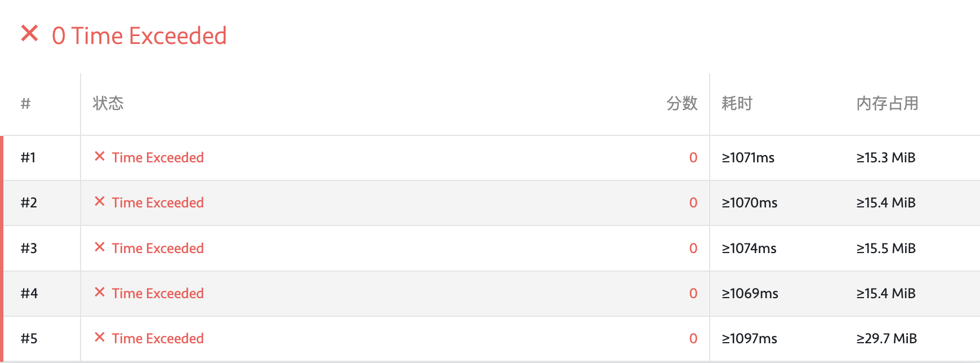Viewport: 980px width, 363px height.
Task: Select the 耗时 column header
Action: [737, 103]
